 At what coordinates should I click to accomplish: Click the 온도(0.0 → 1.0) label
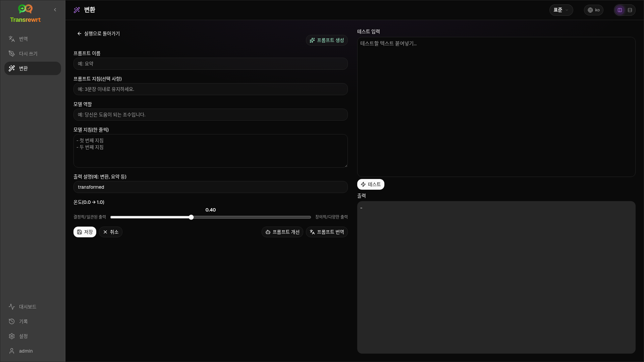pos(89,202)
